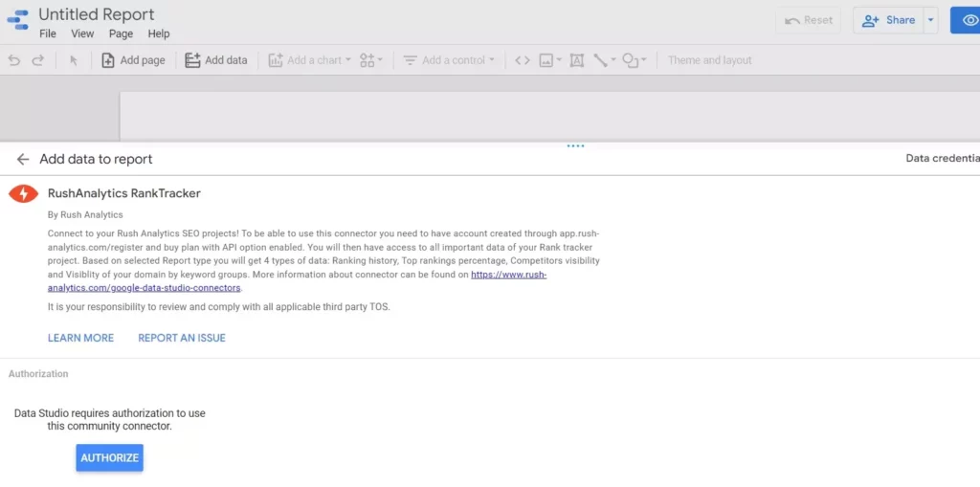Open the image insert dropdown
The image size is (980, 487).
coord(550,60)
